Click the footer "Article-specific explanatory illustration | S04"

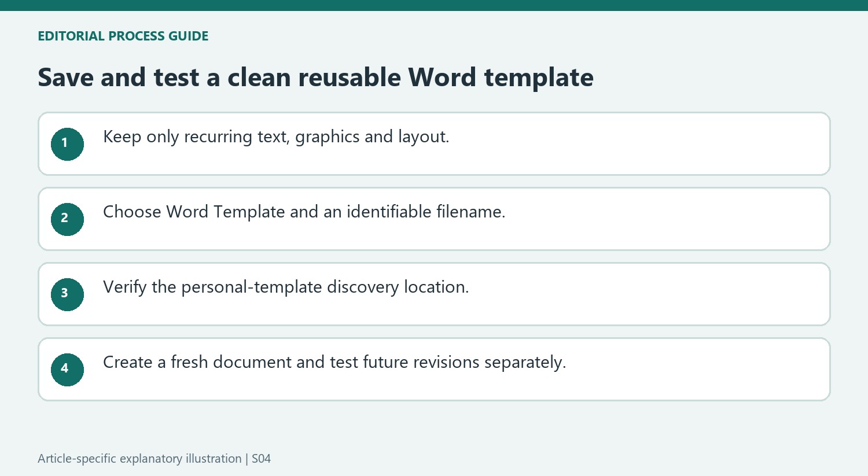(x=154, y=459)
